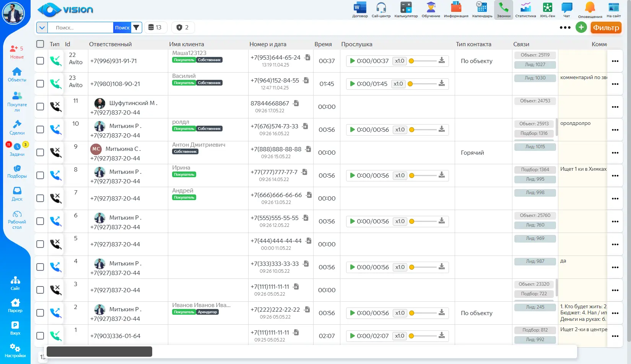Toggle the select-all checkbox in header
631x364 pixels.
(40, 44)
